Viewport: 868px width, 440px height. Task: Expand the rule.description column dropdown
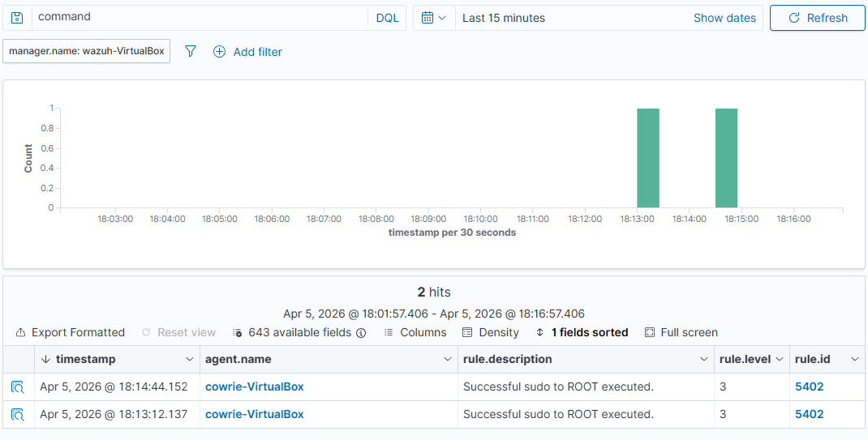click(x=704, y=359)
